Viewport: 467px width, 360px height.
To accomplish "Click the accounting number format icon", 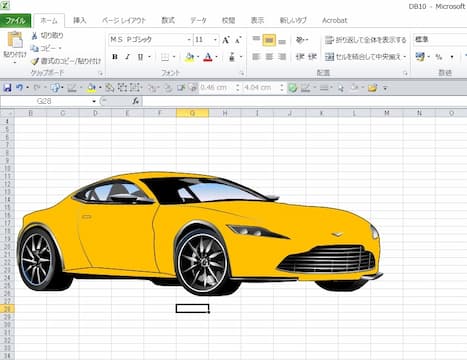I will 420,57.
